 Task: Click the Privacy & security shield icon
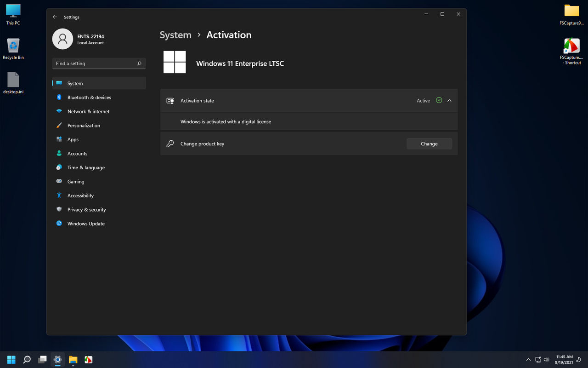(x=59, y=209)
